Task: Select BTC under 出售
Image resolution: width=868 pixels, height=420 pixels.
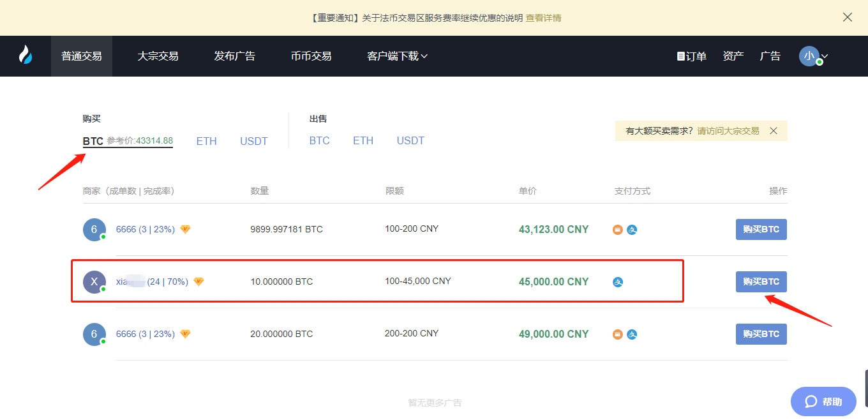Action: click(x=320, y=140)
